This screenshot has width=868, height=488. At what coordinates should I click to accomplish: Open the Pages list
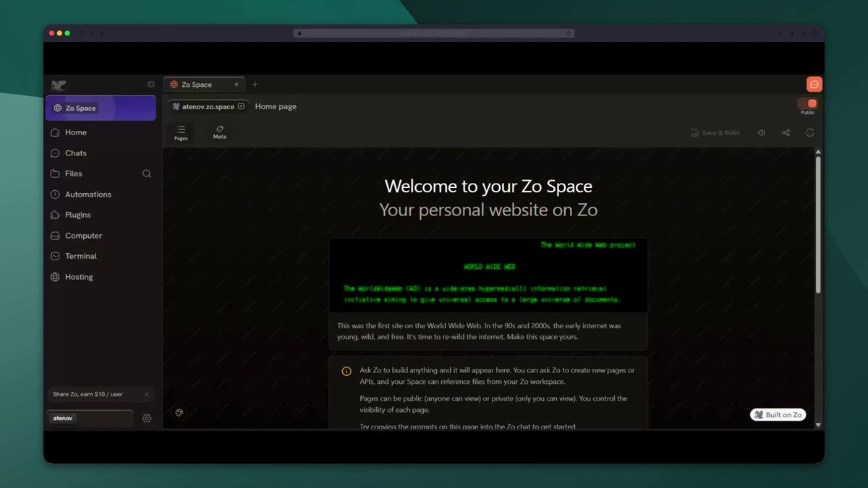[x=181, y=133]
